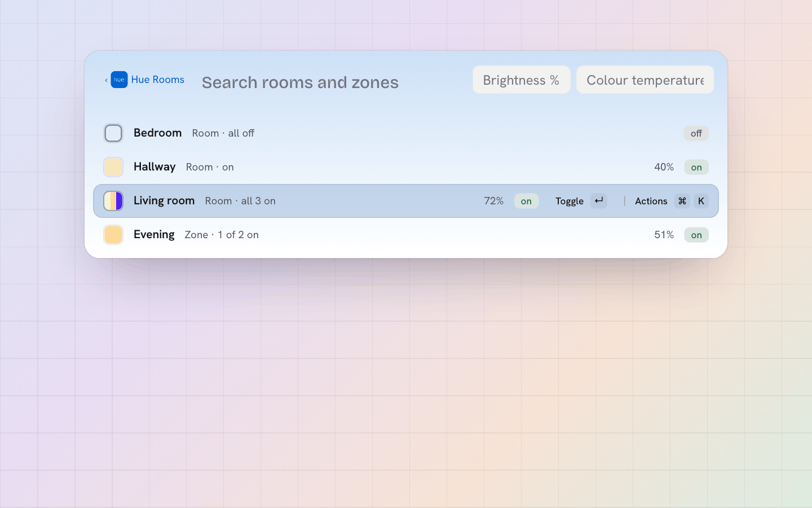
Task: Focus the Search rooms and zones field
Action: 333,82
